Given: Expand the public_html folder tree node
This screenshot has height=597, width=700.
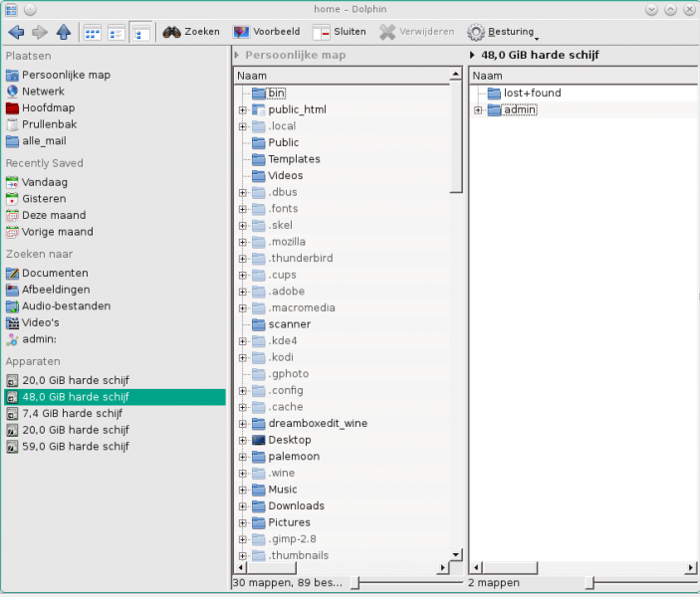Looking at the screenshot, I should point(242,109).
